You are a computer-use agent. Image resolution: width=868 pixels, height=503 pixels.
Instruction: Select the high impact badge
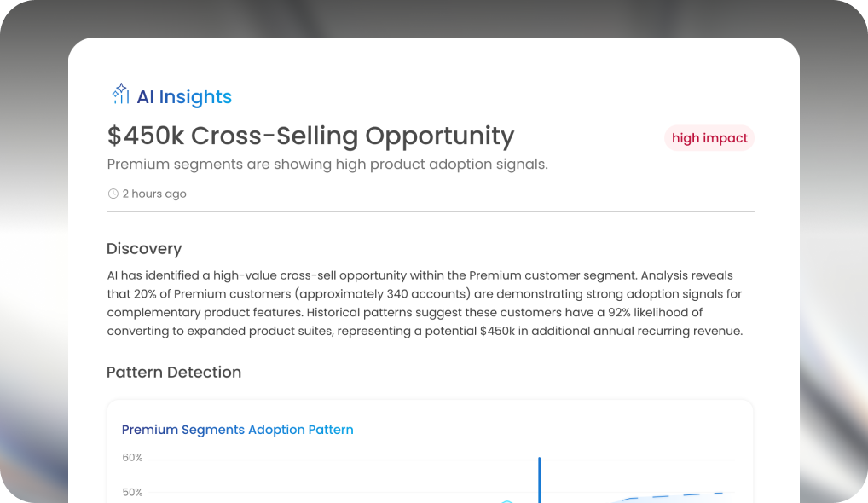pos(709,138)
